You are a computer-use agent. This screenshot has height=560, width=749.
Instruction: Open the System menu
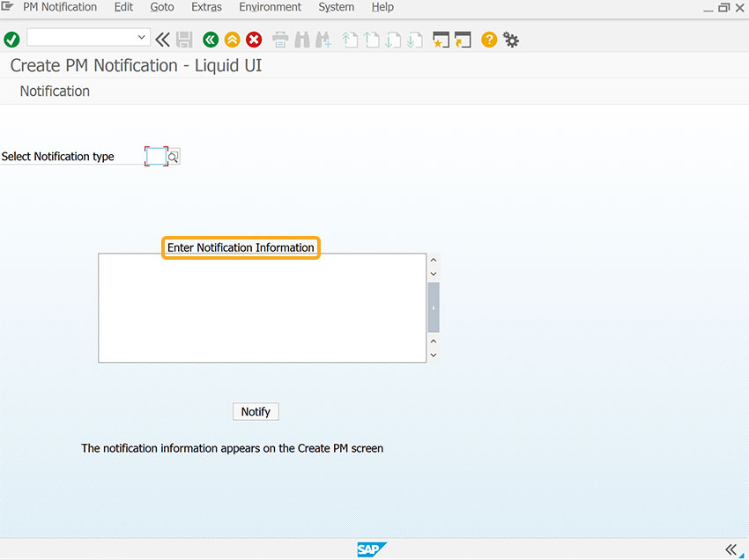pos(337,7)
